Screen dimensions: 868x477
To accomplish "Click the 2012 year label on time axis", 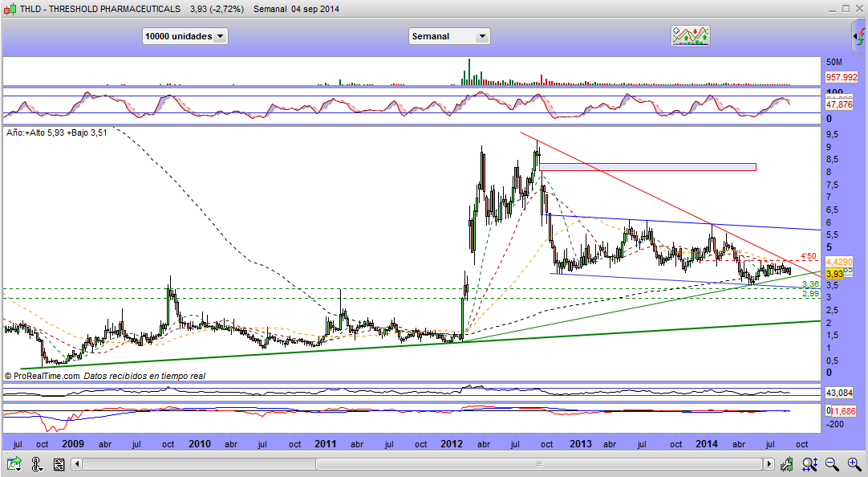I will coord(452,444).
